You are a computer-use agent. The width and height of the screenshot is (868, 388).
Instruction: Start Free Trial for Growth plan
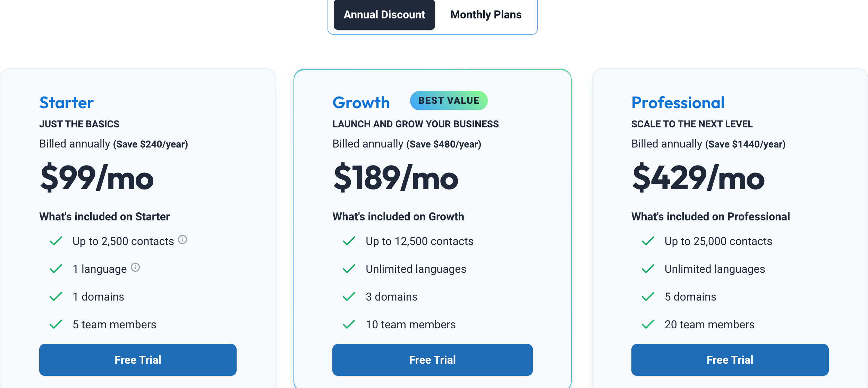(x=432, y=360)
